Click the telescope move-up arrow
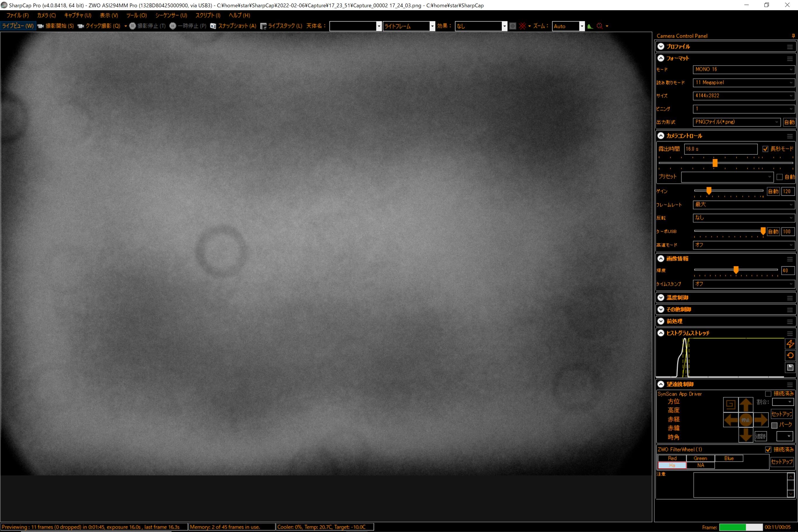The image size is (798, 532). [x=745, y=405]
